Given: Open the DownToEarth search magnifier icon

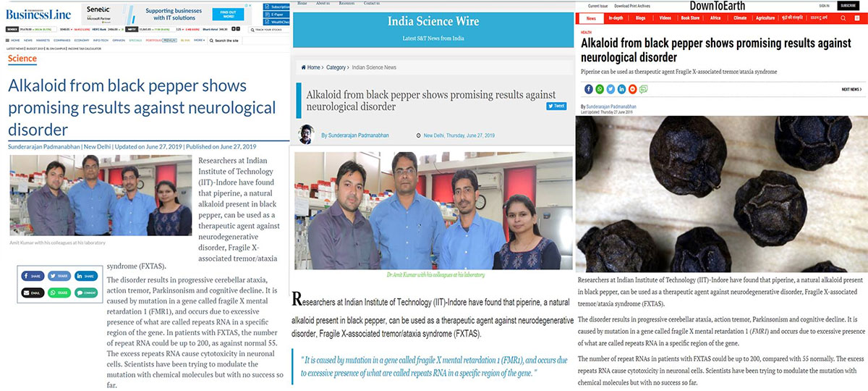Looking at the screenshot, I should pyautogui.click(x=843, y=17).
